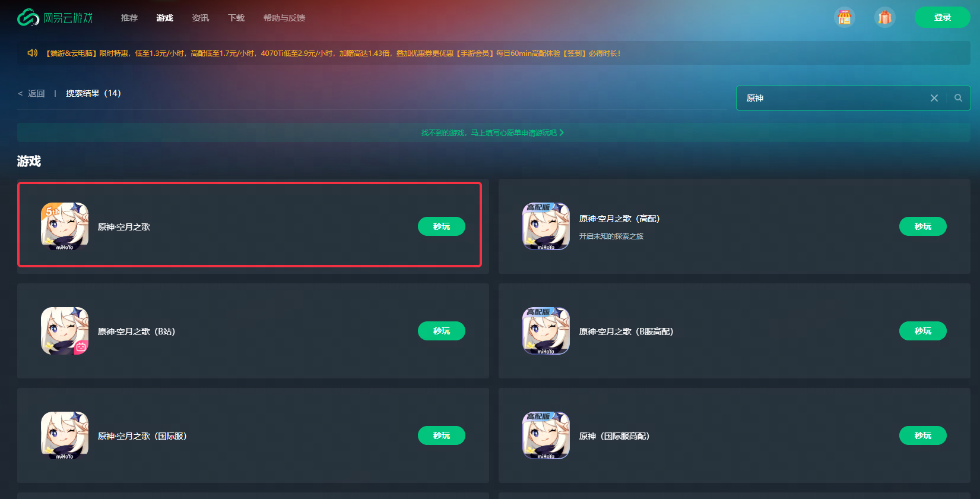Click 秒玩 for 原神·空月之歌（国际服）
This screenshot has height=499, width=980.
tap(442, 435)
